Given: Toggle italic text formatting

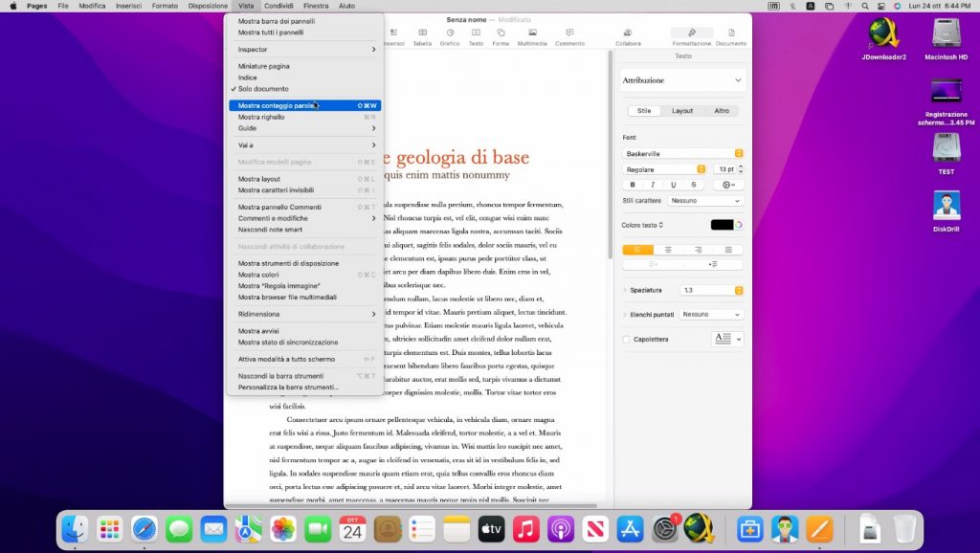Looking at the screenshot, I should [x=653, y=185].
